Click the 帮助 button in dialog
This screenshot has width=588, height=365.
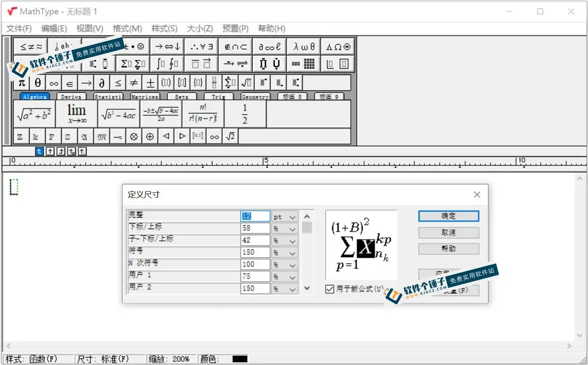(x=448, y=248)
